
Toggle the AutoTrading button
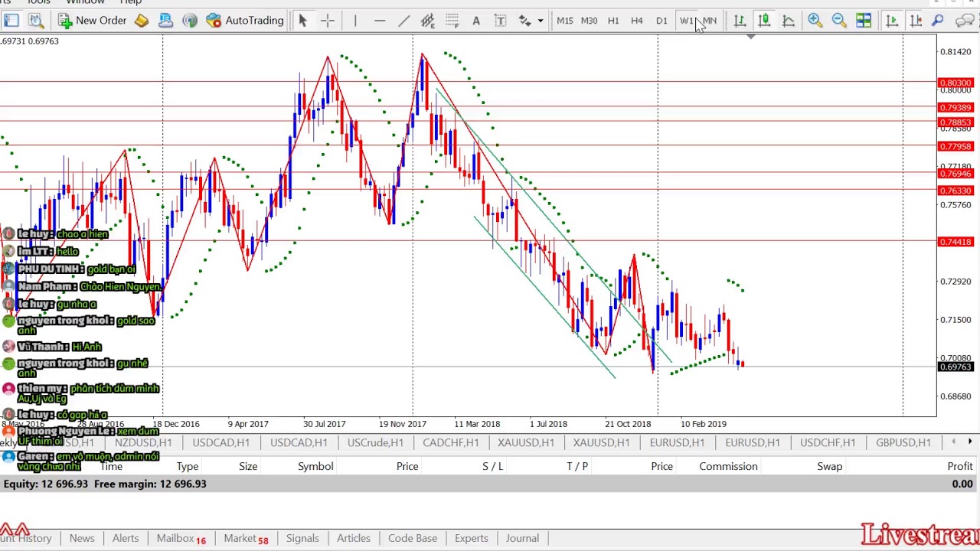(245, 21)
